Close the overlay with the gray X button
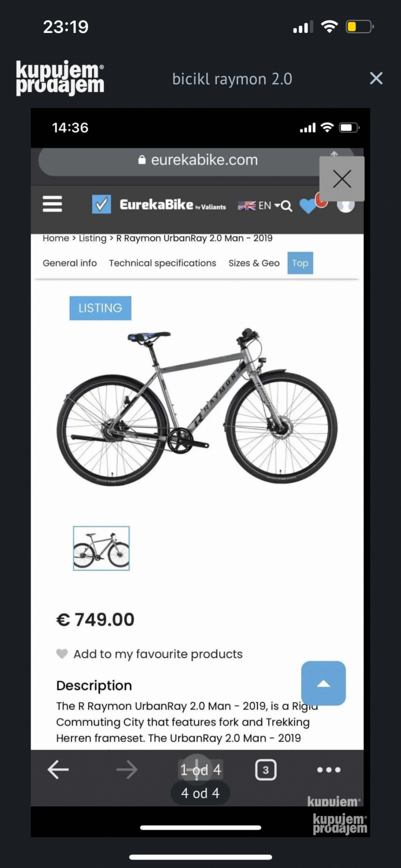The height and width of the screenshot is (868, 401). click(x=342, y=179)
